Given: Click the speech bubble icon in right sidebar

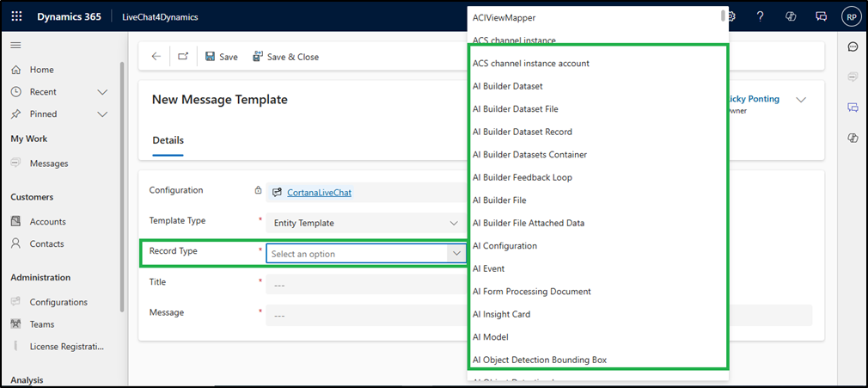Looking at the screenshot, I should click(x=853, y=46).
